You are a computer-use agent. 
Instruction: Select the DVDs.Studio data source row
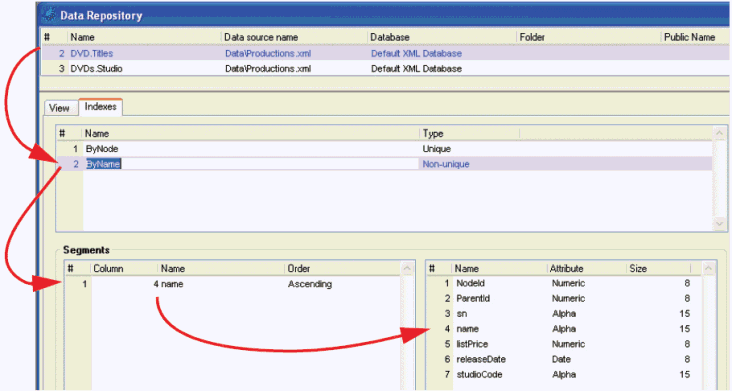click(x=386, y=69)
